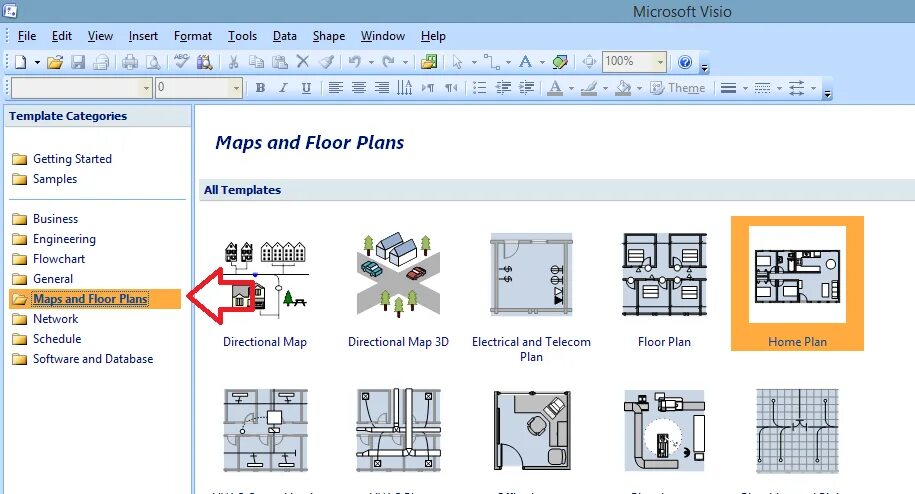Image resolution: width=915 pixels, height=494 pixels.
Task: Toggle Align Right
Action: 381,88
